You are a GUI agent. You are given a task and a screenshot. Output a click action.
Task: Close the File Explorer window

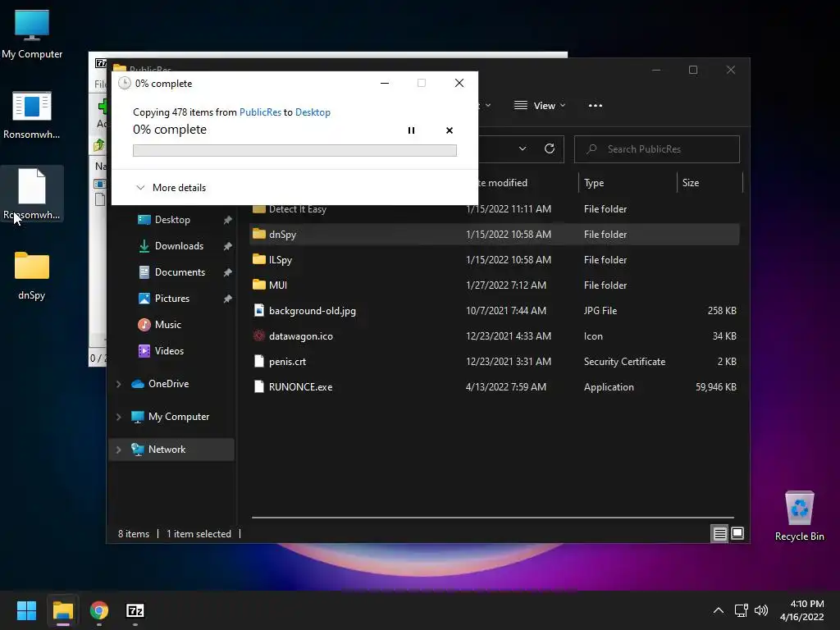pyautogui.click(x=731, y=71)
